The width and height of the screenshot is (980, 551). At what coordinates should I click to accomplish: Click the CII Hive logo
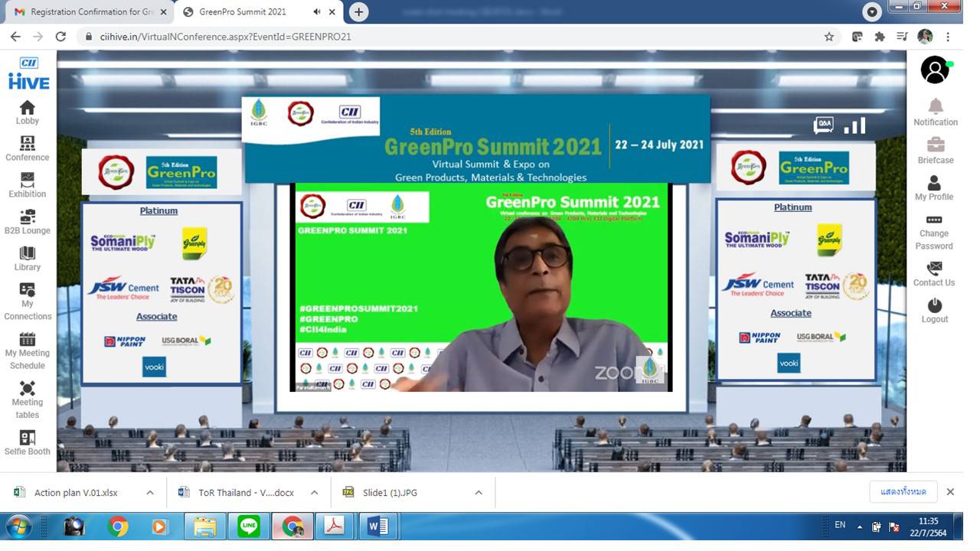(x=28, y=74)
